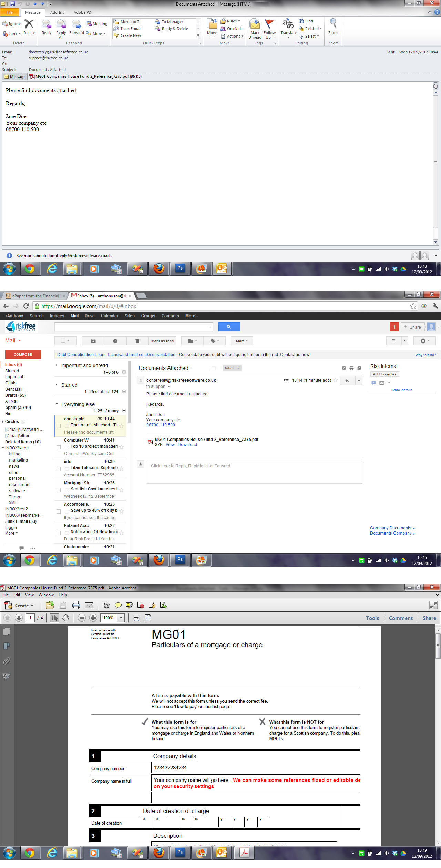Open the Junk dropdown in Outlook
Image resolution: width=441 pixels, height=868 pixels.
(12, 34)
